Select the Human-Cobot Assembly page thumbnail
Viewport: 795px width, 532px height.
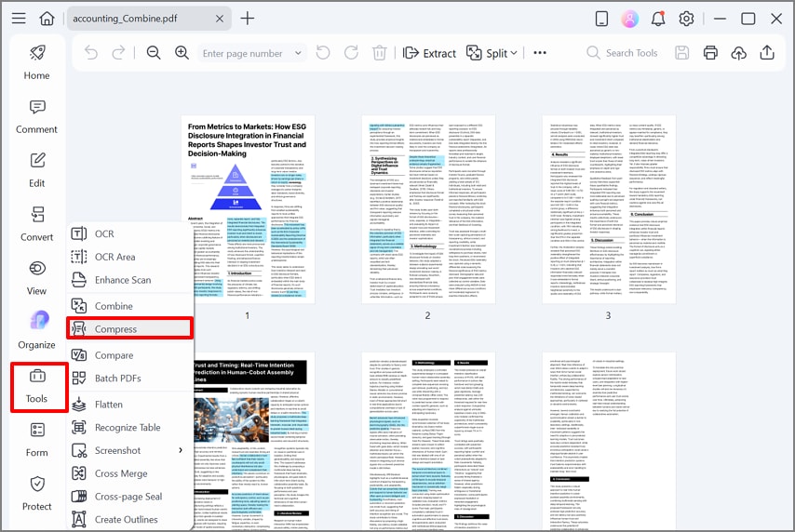[253, 441]
